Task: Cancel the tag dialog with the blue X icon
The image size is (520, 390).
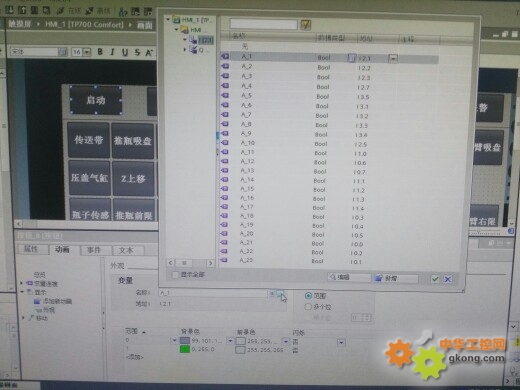Action: click(x=448, y=279)
